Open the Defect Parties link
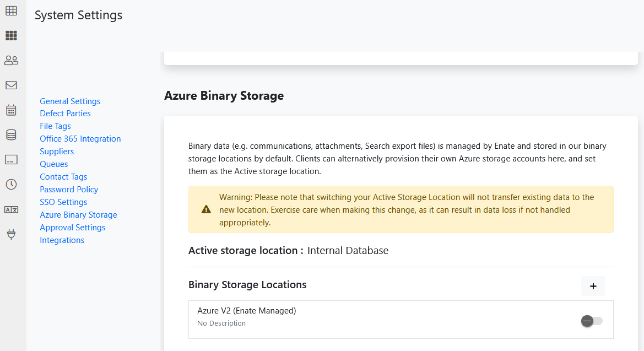Screen dimensions: 644x351 tap(65, 114)
